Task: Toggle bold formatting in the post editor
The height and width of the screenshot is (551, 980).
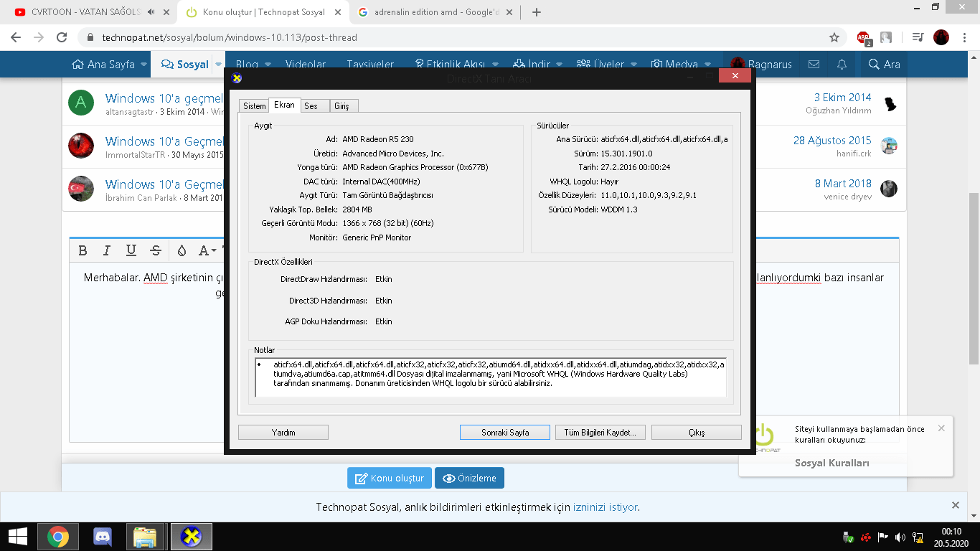Action: tap(83, 250)
